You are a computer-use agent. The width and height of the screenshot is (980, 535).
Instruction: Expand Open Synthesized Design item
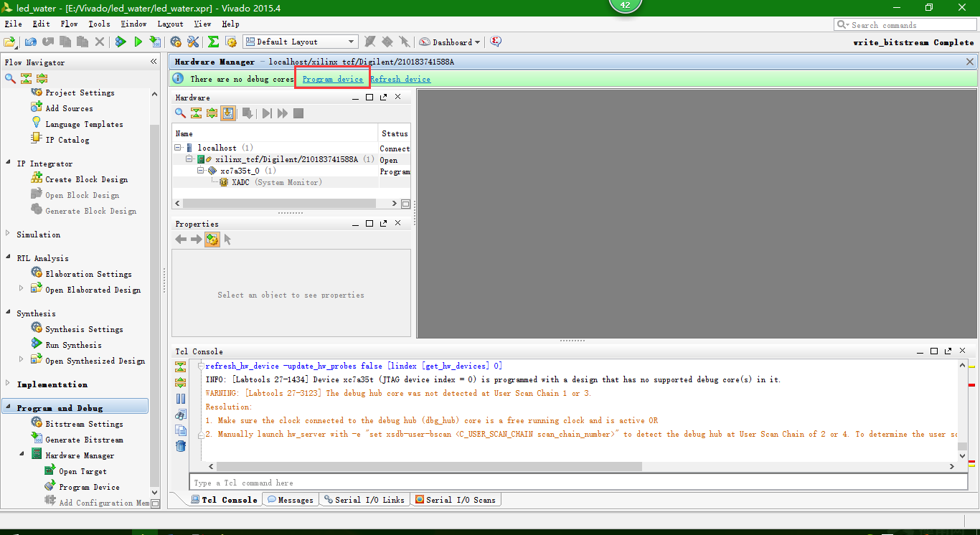pyautogui.click(x=22, y=360)
